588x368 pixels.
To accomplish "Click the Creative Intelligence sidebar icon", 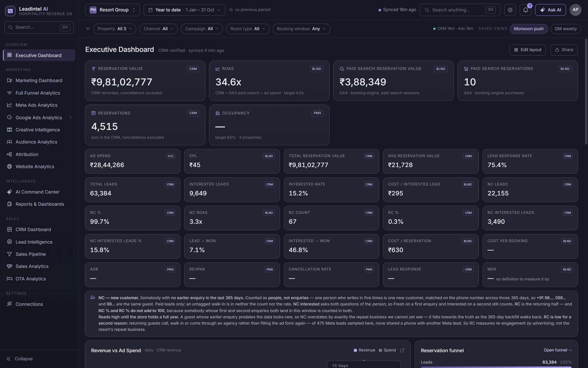I will [9, 130].
